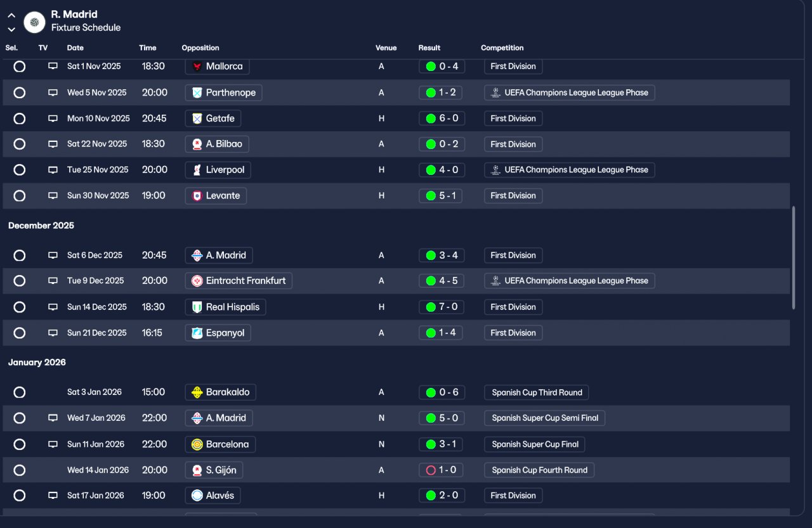Click the Real Hispalis club crest
The width and height of the screenshot is (812, 528).
[x=197, y=307]
